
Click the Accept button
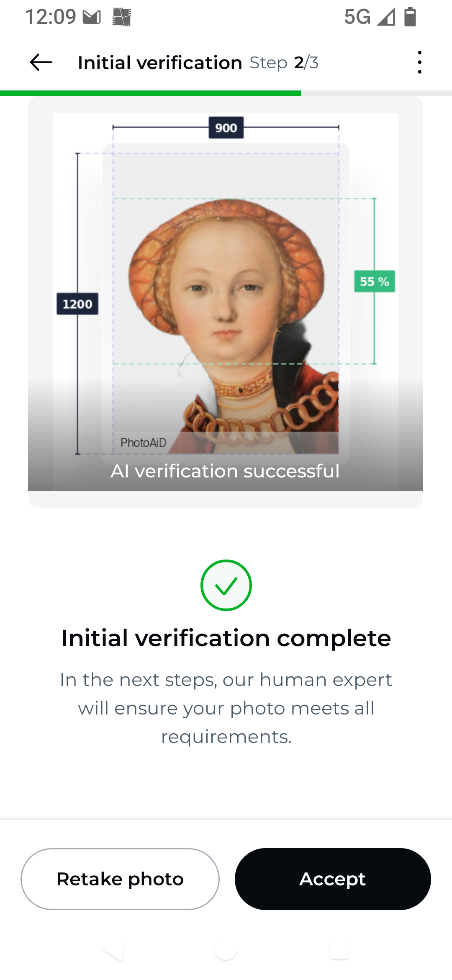pos(333,879)
